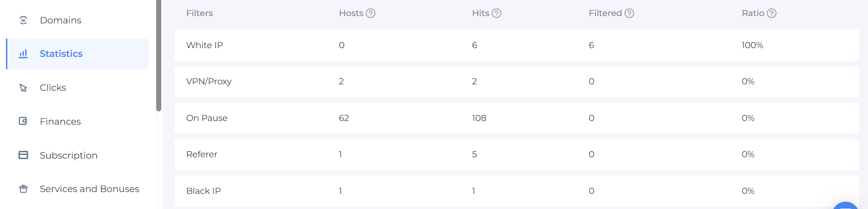This screenshot has height=209, width=868.
Task: Click the Hosts help question icon
Action: (371, 13)
